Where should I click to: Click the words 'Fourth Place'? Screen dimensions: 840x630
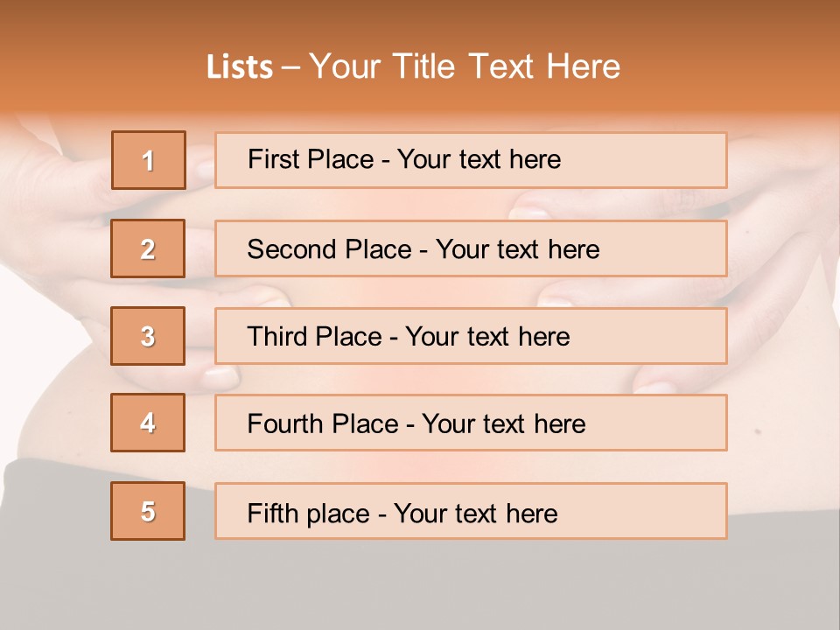(323, 423)
